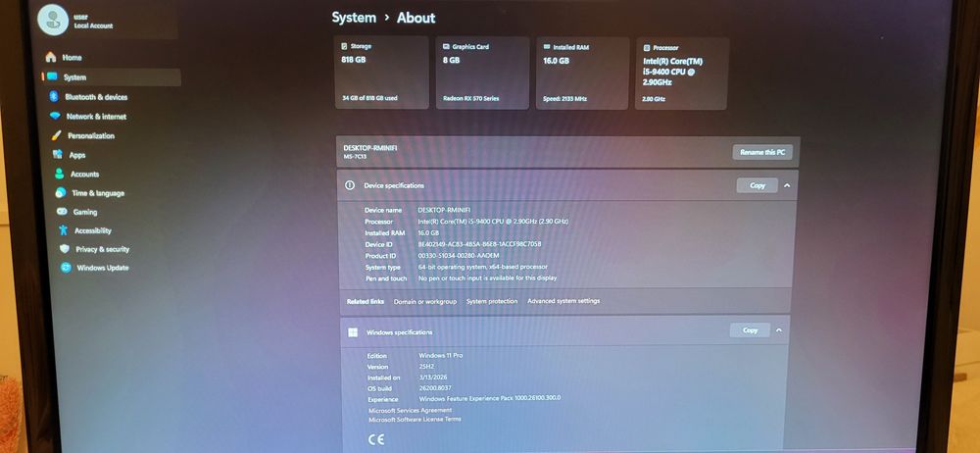The image size is (980, 453).
Task: Copy the Windows specifications
Action: [750, 330]
